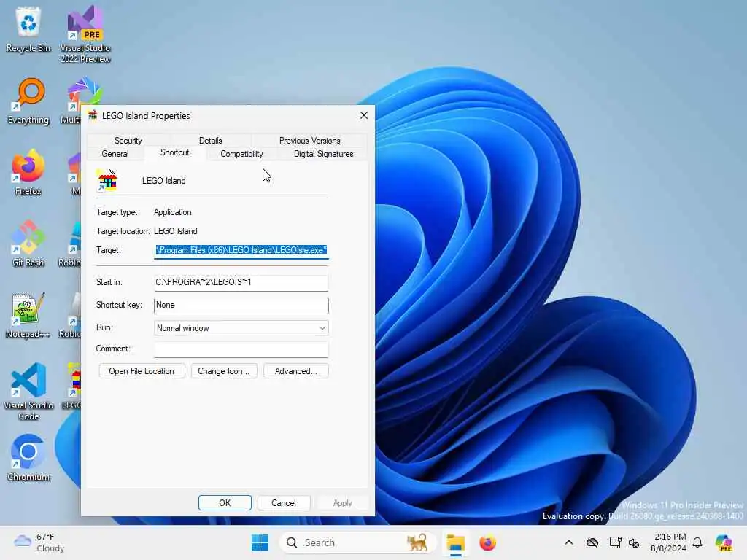Select the Shortcut tab
Image resolution: width=747 pixels, height=560 pixels.
175,152
